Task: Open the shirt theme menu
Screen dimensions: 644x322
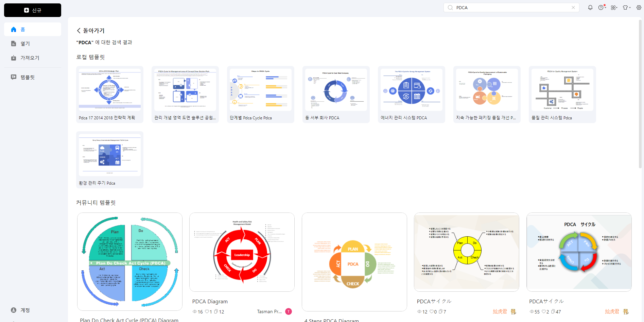Action: click(x=626, y=7)
